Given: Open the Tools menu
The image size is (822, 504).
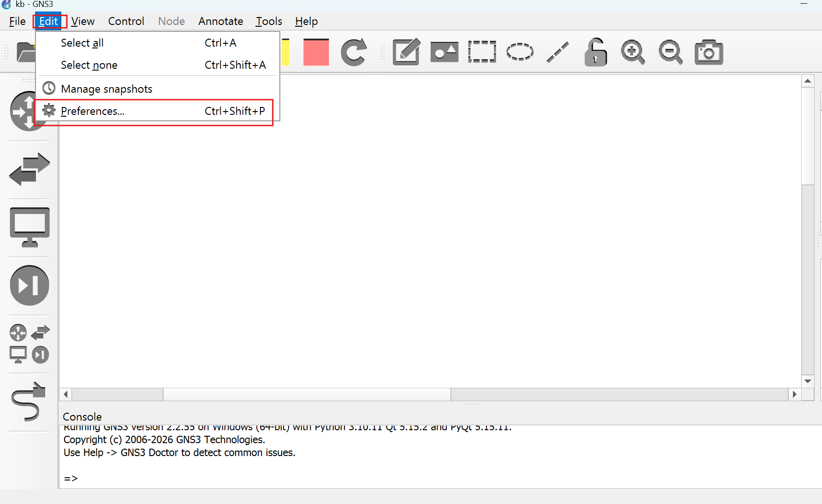Looking at the screenshot, I should [269, 21].
